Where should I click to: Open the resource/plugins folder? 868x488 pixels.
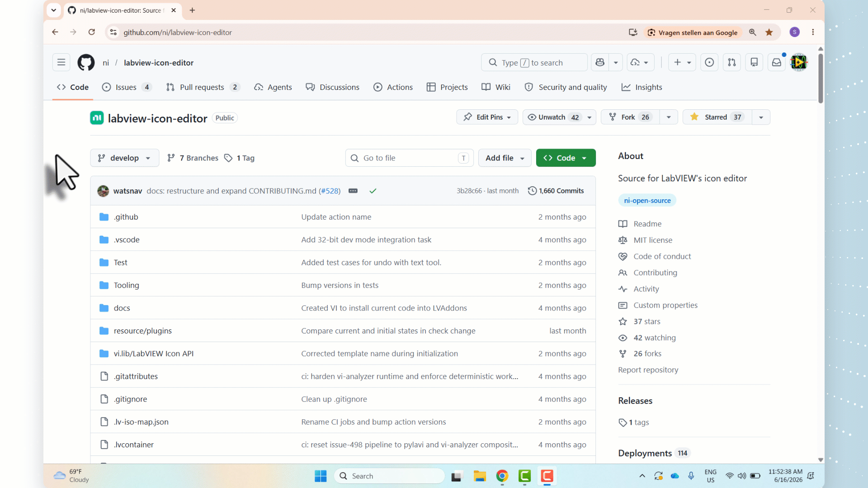click(143, 331)
